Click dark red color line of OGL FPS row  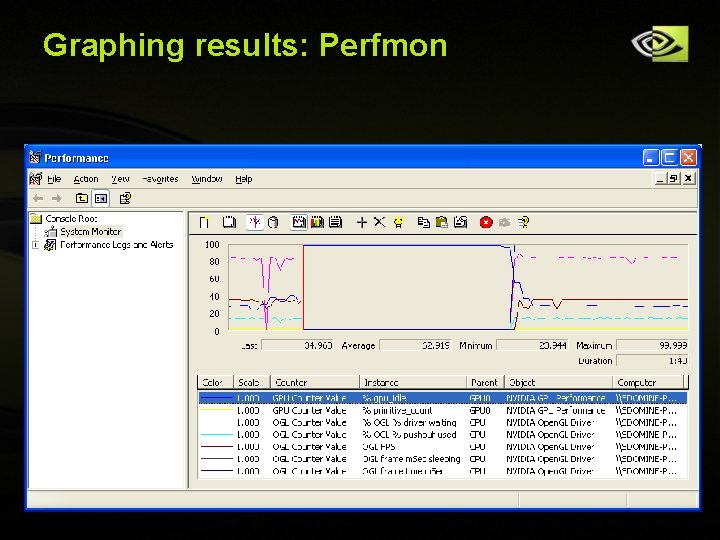click(x=216, y=446)
